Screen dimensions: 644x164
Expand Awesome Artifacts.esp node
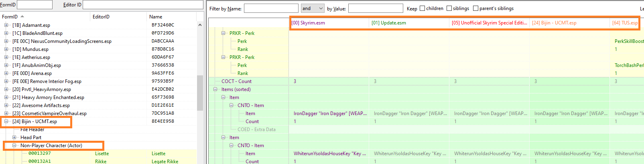(6, 105)
